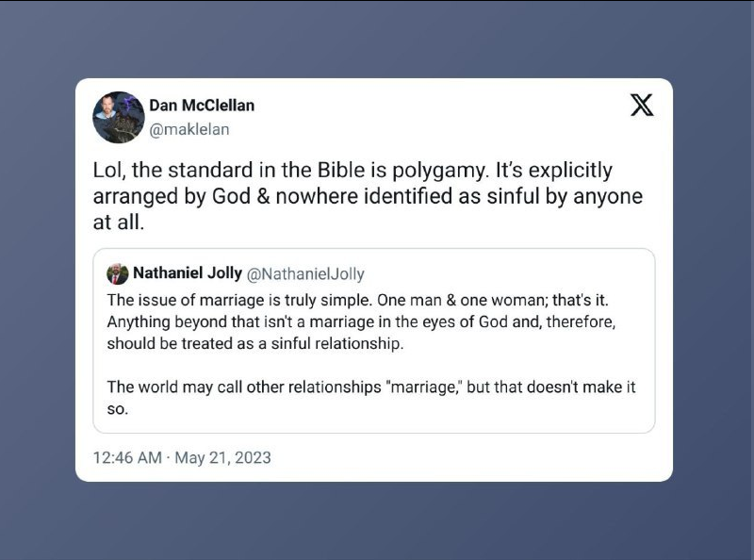The image size is (754, 560).
Task: Click the opening word "Lol," of the tweet
Action: 109,171
